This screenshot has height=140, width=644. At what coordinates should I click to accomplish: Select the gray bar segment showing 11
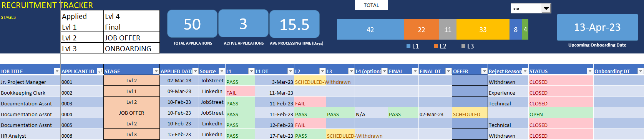point(448,30)
